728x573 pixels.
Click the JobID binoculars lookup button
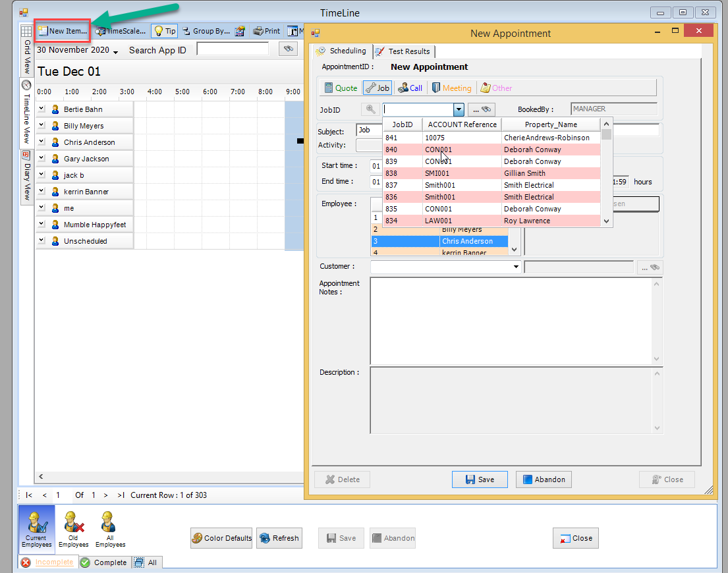[482, 109]
